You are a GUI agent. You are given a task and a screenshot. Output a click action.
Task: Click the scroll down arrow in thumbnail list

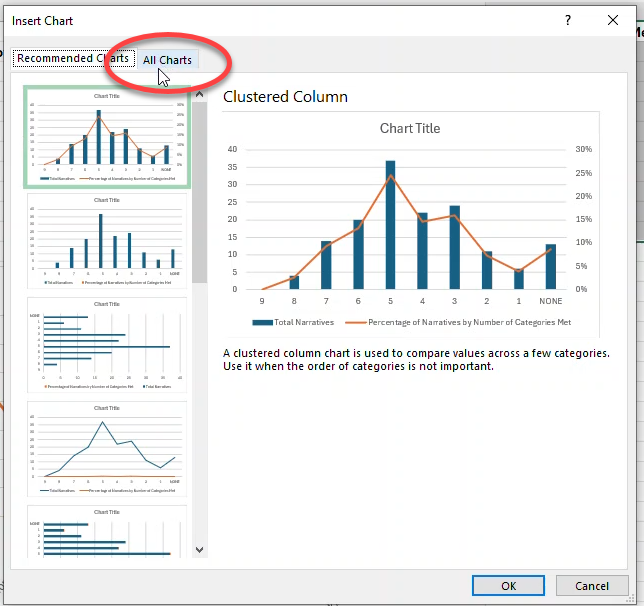(x=199, y=549)
